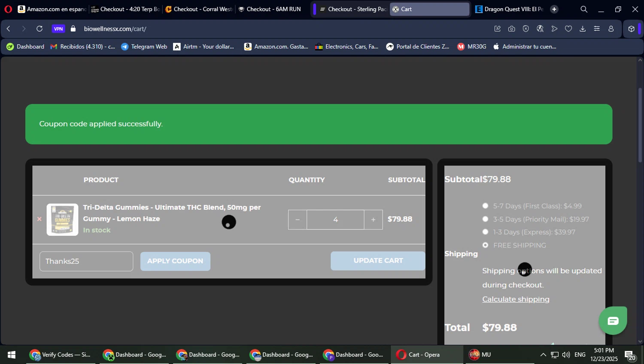Image resolution: width=644 pixels, height=364 pixels.
Task: Add page to bookmarks heart
Action: 568,29
